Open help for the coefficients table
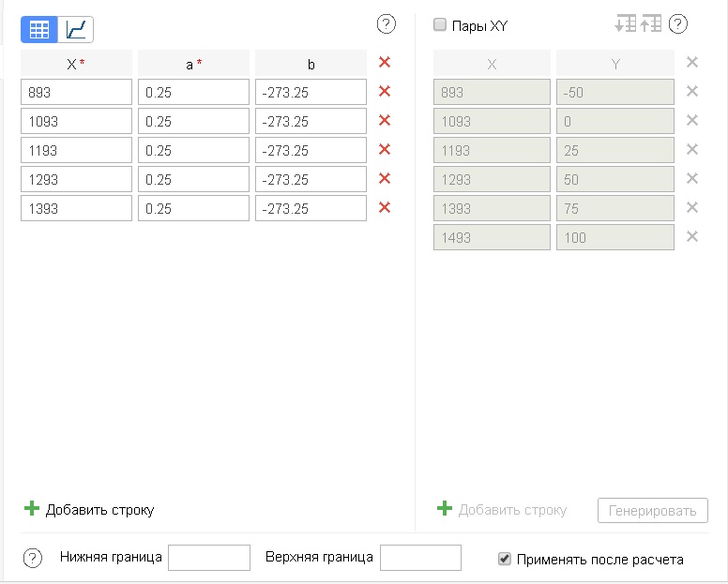The height and width of the screenshot is (584, 728). click(386, 24)
